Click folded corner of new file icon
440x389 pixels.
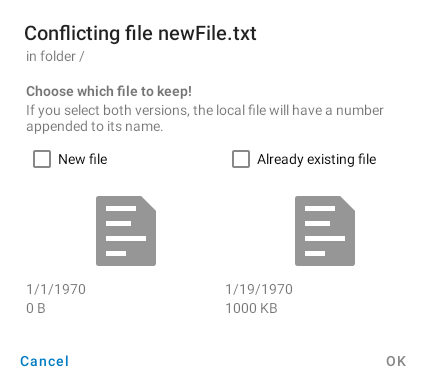148,203
